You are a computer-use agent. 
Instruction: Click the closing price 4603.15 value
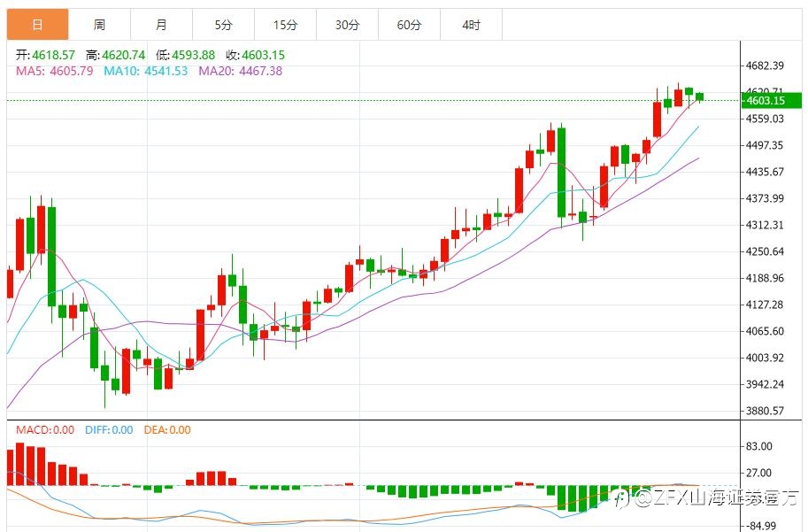coord(264,55)
